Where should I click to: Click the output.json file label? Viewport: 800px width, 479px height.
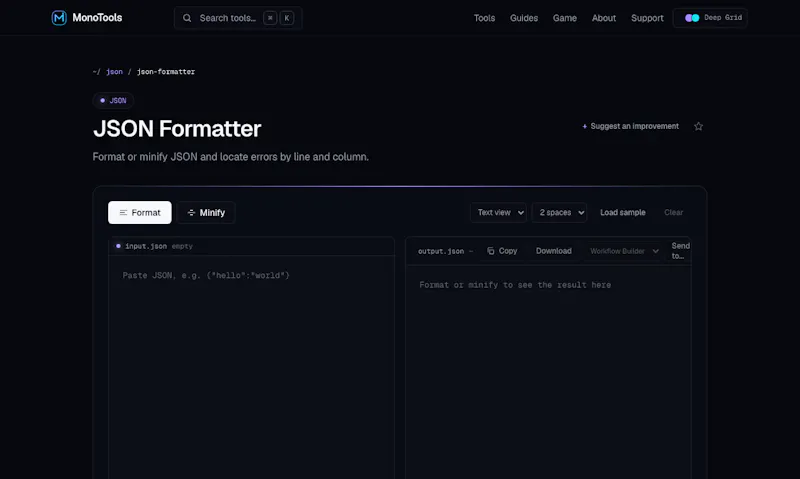click(x=441, y=251)
